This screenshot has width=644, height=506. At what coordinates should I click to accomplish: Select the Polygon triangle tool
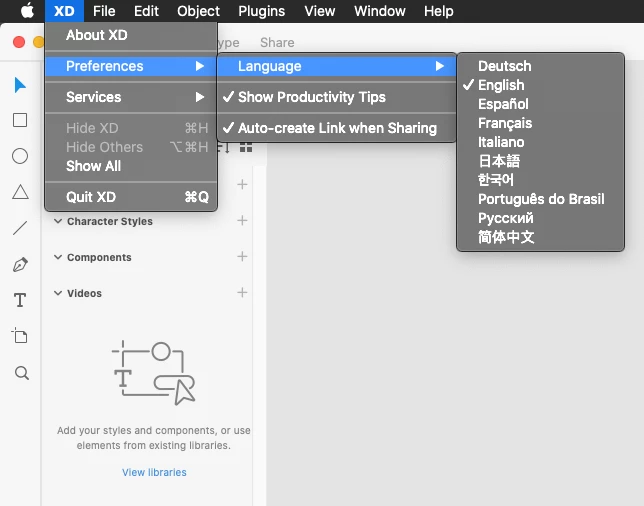pos(20,192)
